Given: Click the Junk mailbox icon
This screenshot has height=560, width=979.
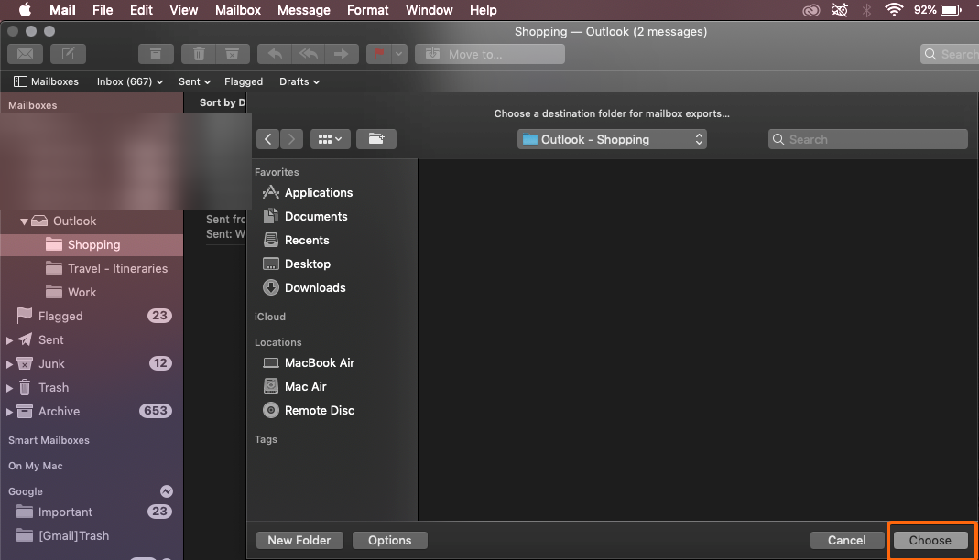Looking at the screenshot, I should (x=25, y=363).
